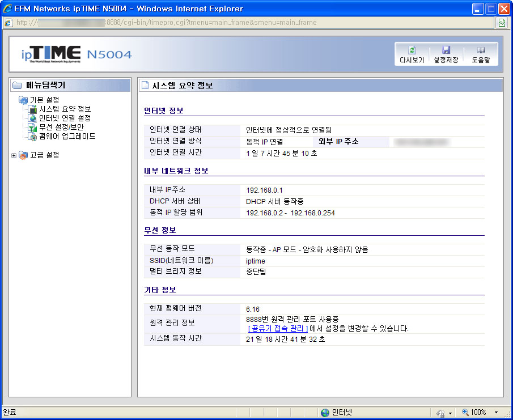This screenshot has width=513, height=420.
Task: Click the 인터넷 zone globe in status bar
Action: 325,413
